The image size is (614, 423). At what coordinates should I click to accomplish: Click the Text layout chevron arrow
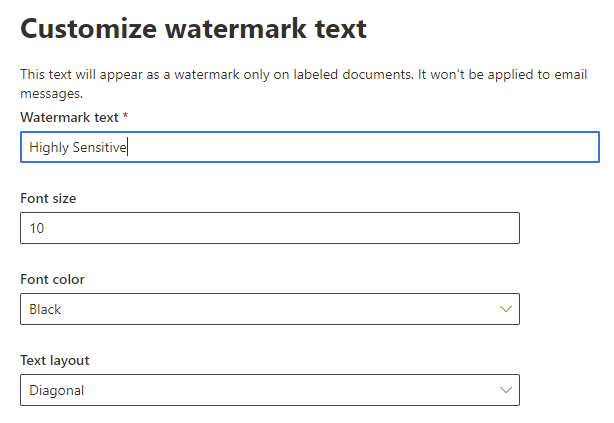click(505, 390)
